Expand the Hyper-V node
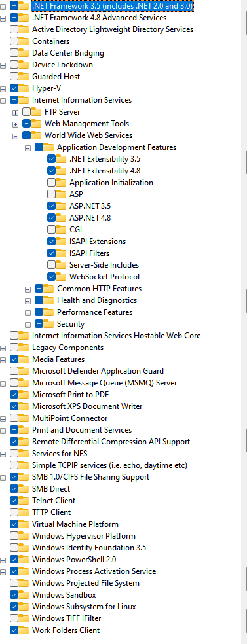 (x=3, y=89)
